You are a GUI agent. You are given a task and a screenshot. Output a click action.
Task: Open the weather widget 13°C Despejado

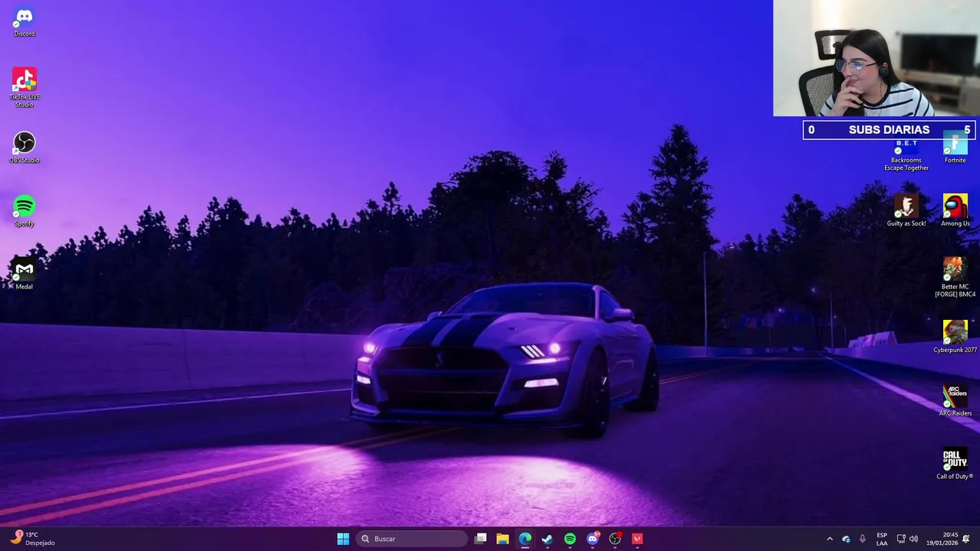pyautogui.click(x=32, y=539)
